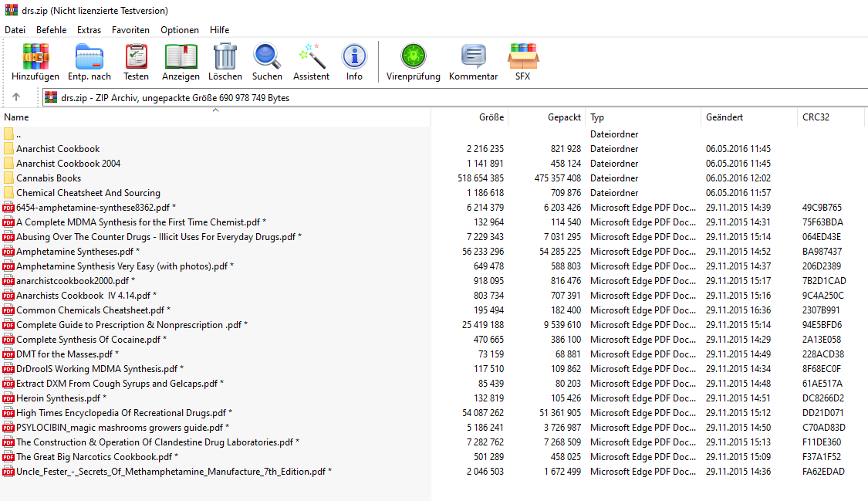Screen dimensions: 868x501
Task: Select Abusing Over The Counter Drugs file name
Action: pos(159,237)
